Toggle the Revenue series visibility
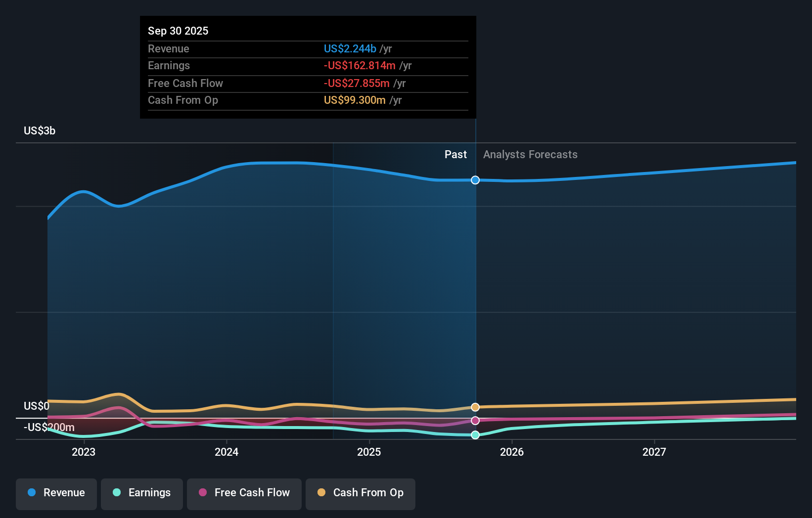The width and height of the screenshot is (812, 518). coord(56,493)
